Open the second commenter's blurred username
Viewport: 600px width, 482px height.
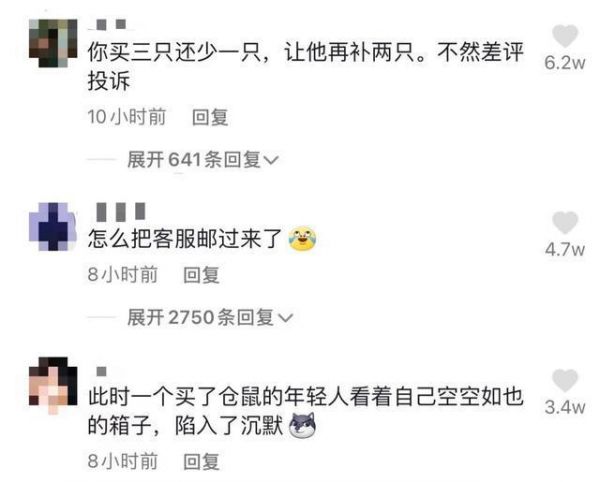(121, 212)
